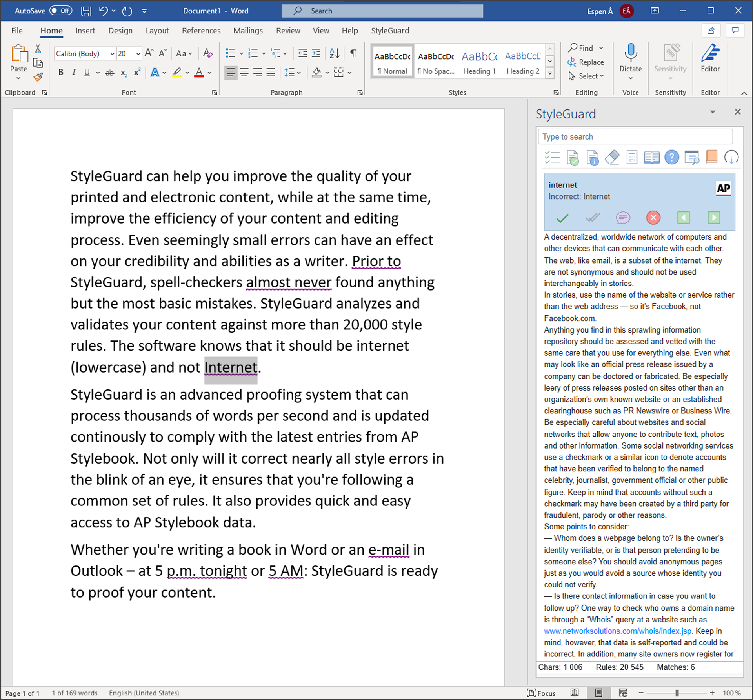Switch to the Insert tab
This screenshot has width=753, height=700.
(x=85, y=31)
